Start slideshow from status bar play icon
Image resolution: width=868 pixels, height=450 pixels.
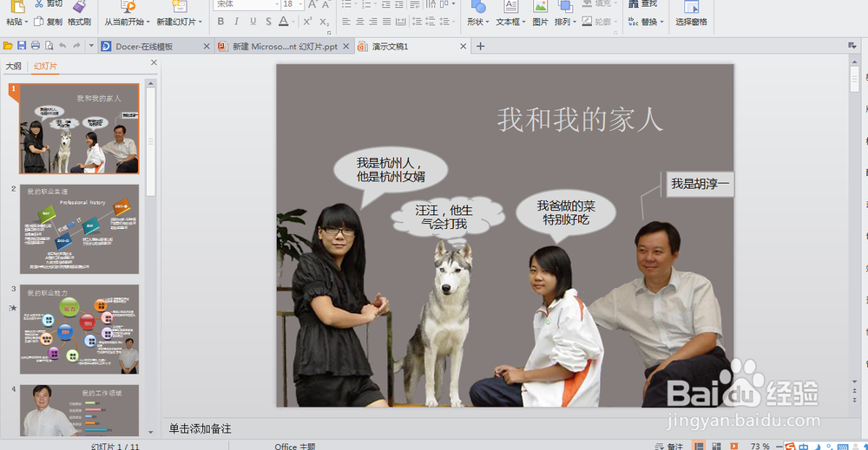734,447
